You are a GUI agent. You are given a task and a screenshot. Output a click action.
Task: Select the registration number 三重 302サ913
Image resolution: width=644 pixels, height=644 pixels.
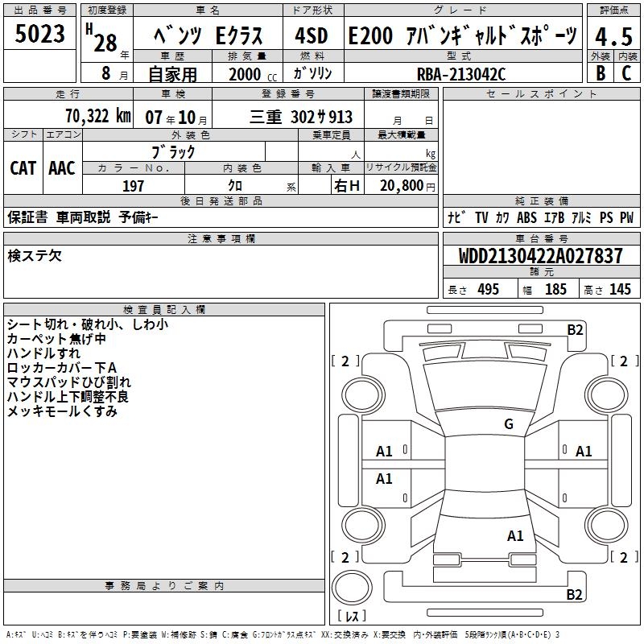301,117
